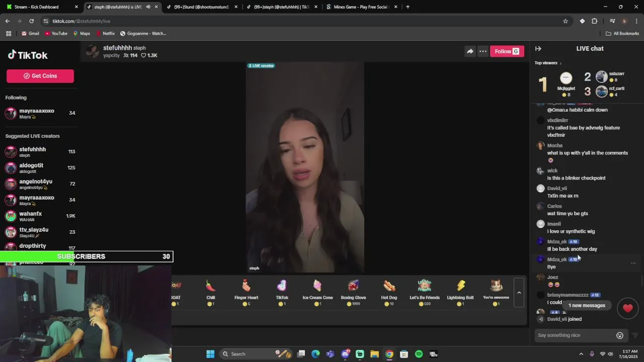Screen dimensions: 644x362
Task: Open the YouTube bookmark
Action: pos(56,34)
